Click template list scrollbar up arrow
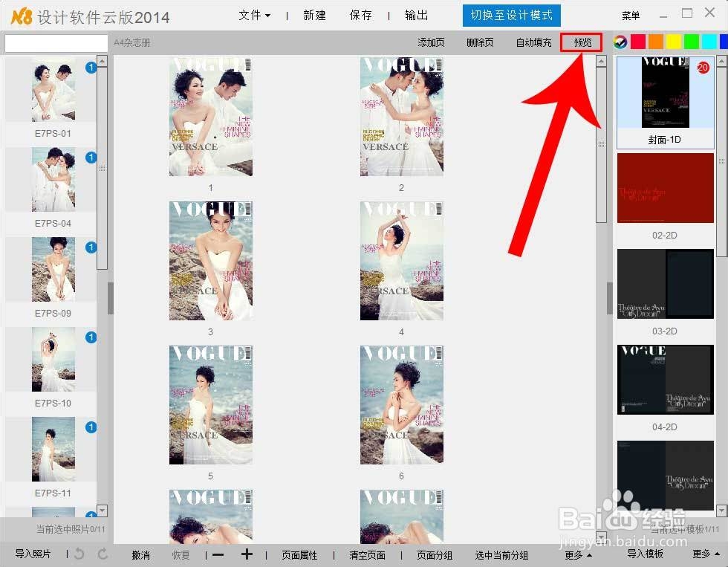 (722, 61)
